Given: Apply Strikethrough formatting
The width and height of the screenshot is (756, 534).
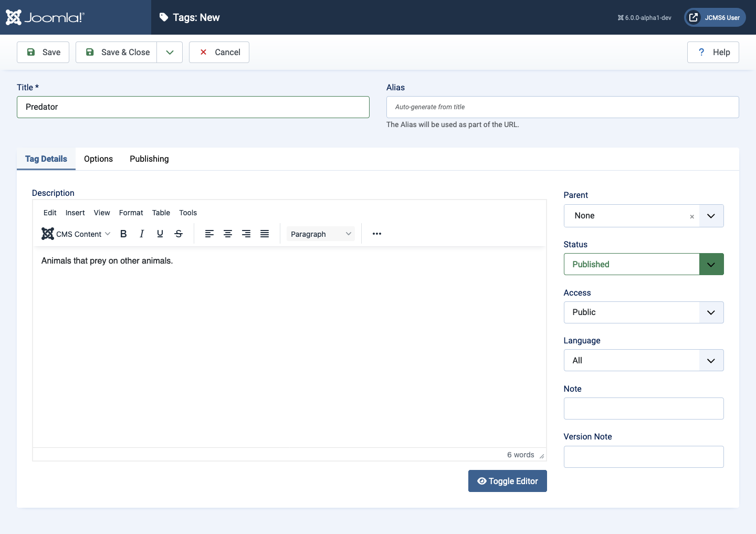Looking at the screenshot, I should coord(178,234).
